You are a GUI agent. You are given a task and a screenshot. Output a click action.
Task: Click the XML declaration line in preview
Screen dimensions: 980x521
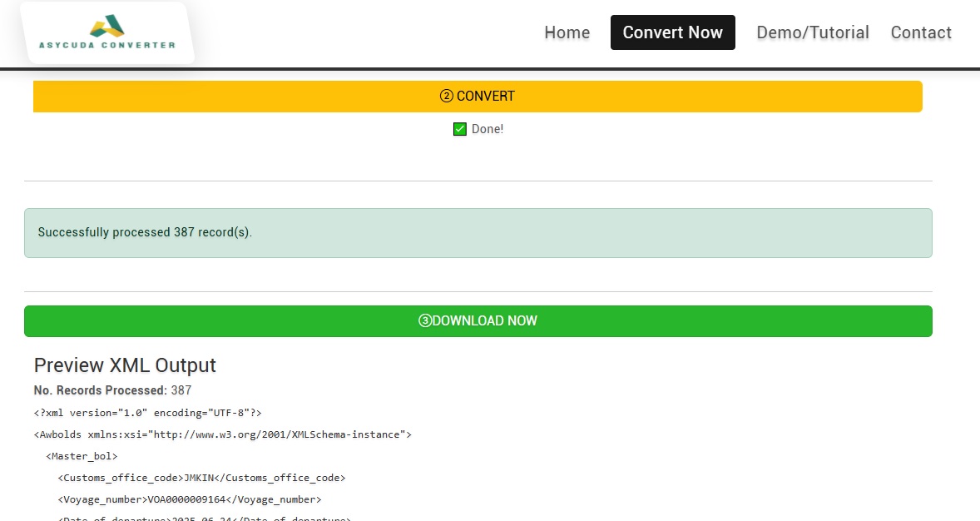click(148, 413)
